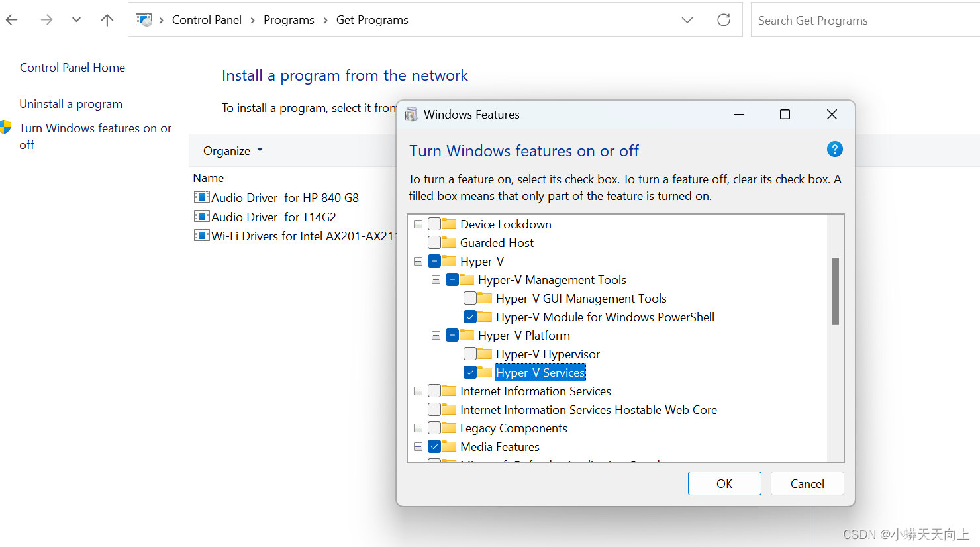Viewport: 980px width, 547px height.
Task: Close the Windows Features dialog
Action: point(832,115)
